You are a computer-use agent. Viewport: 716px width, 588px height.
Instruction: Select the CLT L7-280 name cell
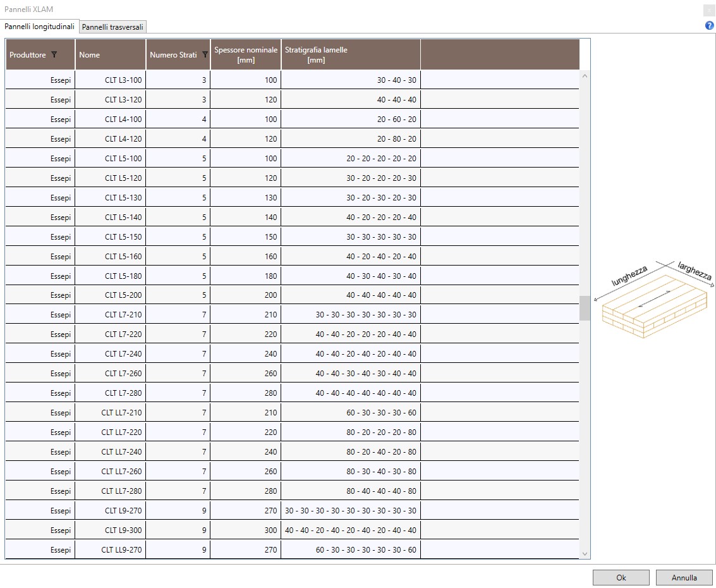111,393
